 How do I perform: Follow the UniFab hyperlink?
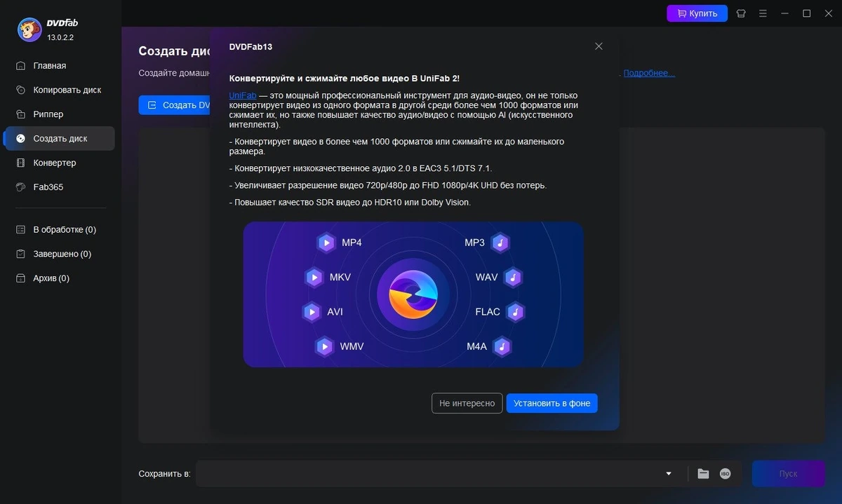243,95
